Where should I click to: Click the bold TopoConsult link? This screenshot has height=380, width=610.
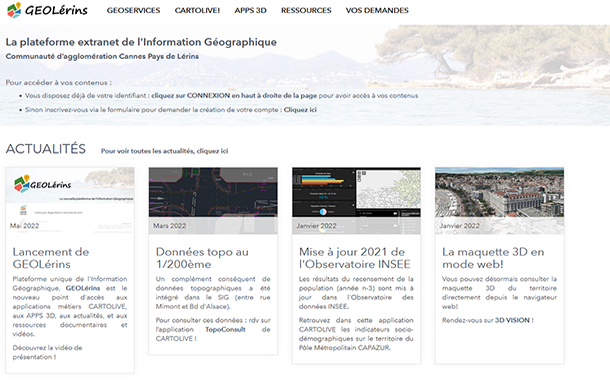pyautogui.click(x=225, y=329)
